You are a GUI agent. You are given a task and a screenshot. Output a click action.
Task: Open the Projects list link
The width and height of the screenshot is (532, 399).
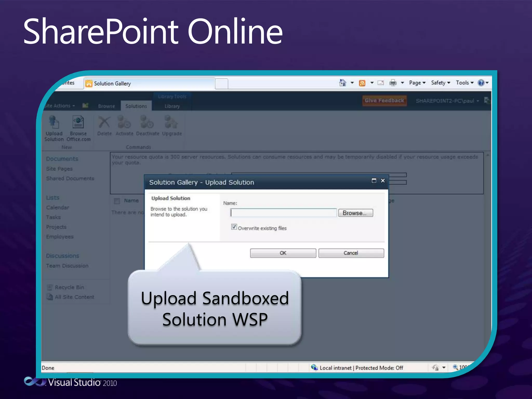(x=56, y=227)
